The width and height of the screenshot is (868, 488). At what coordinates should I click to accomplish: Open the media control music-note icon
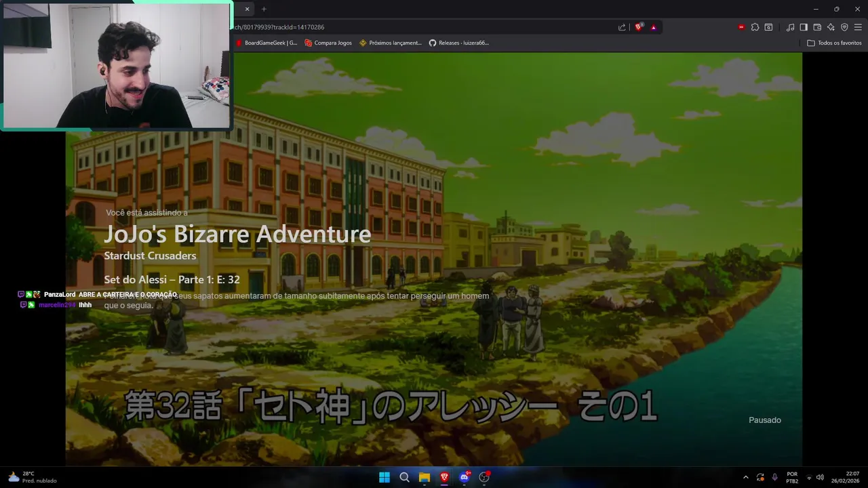[790, 27]
